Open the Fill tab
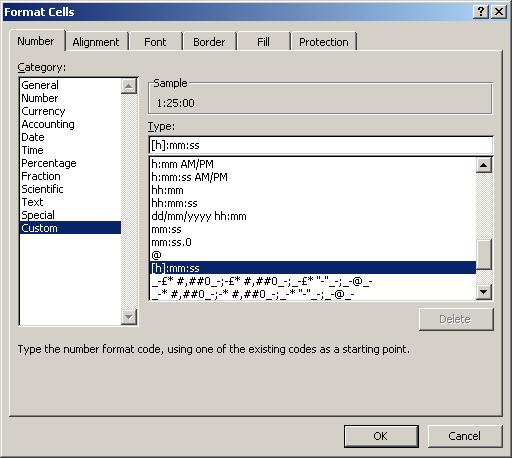 pyautogui.click(x=263, y=42)
